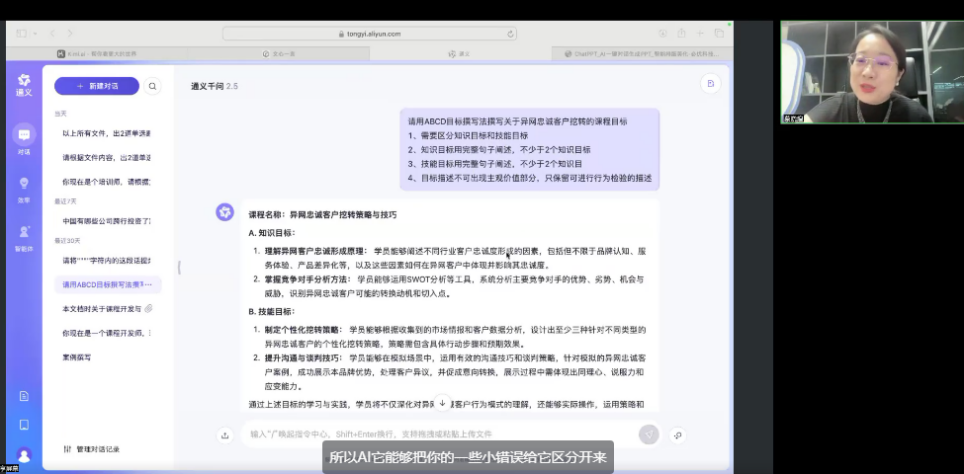Click the 通义 logo in sidebar
This screenshot has height=474, width=964.
(x=24, y=85)
